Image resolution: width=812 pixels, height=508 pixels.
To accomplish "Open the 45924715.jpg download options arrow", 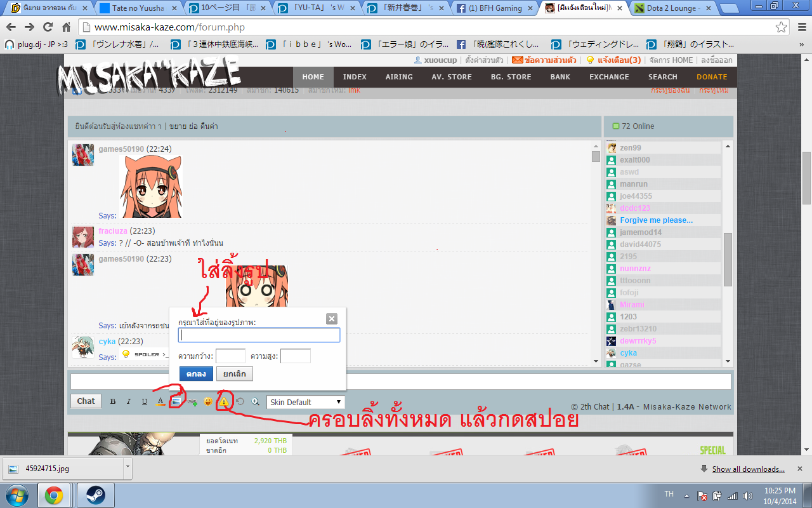I will tap(128, 469).
